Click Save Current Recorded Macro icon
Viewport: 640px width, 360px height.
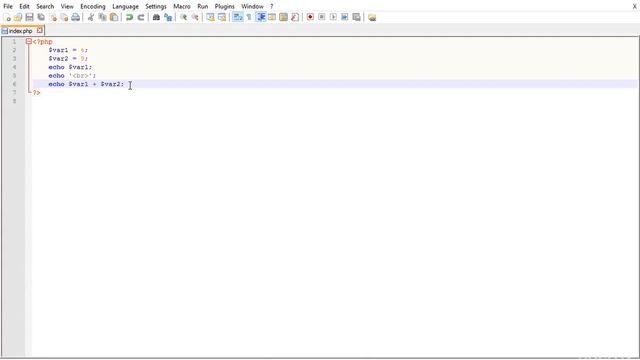click(356, 17)
